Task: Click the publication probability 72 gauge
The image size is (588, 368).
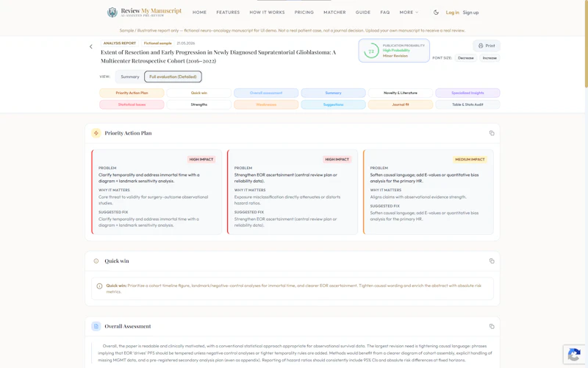Action: 371,51
